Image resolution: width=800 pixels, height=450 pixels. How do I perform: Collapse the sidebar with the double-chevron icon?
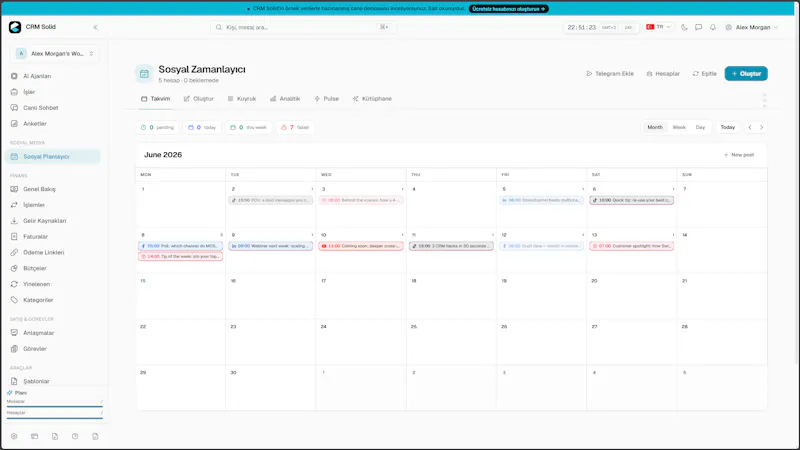95,27
